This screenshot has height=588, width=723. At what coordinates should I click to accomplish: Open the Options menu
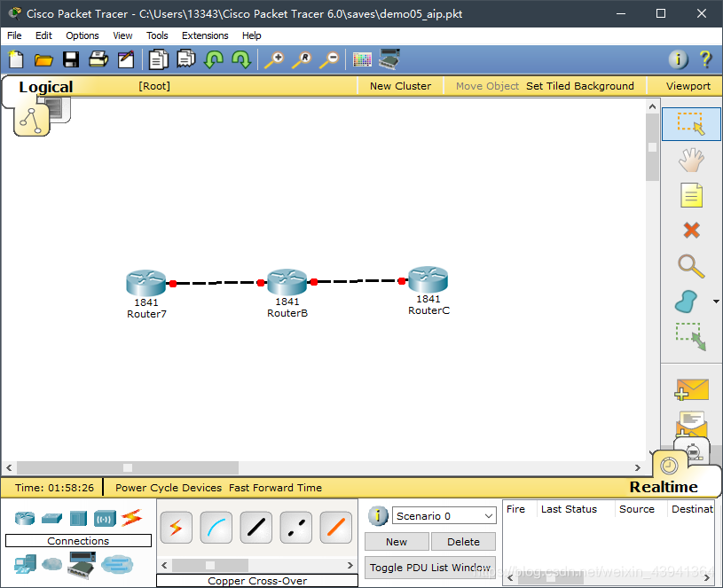(x=83, y=35)
